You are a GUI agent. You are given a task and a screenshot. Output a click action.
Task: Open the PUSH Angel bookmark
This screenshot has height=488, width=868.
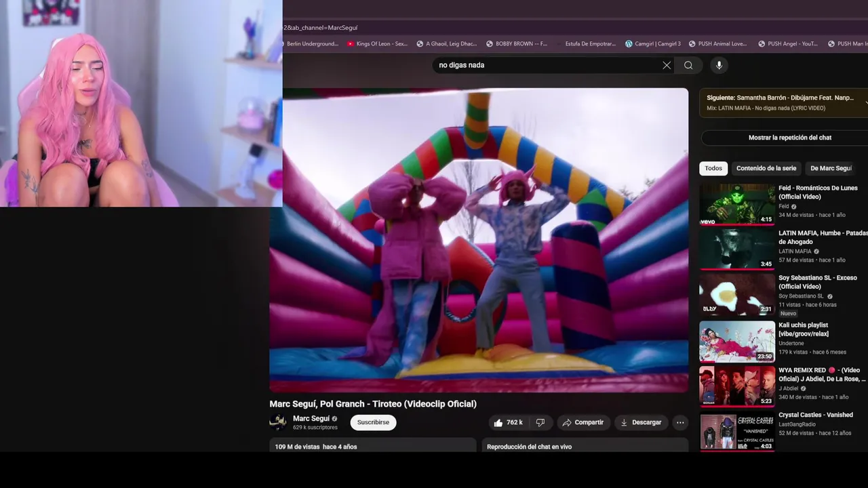pyautogui.click(x=787, y=44)
